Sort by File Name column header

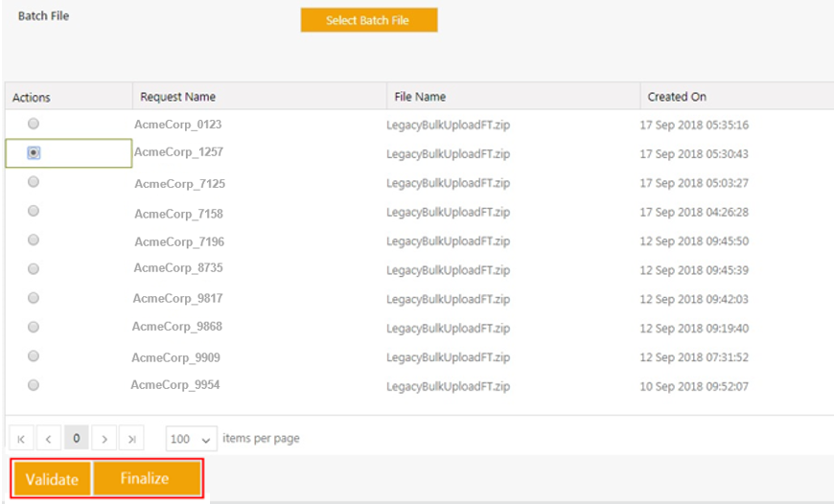tap(416, 97)
